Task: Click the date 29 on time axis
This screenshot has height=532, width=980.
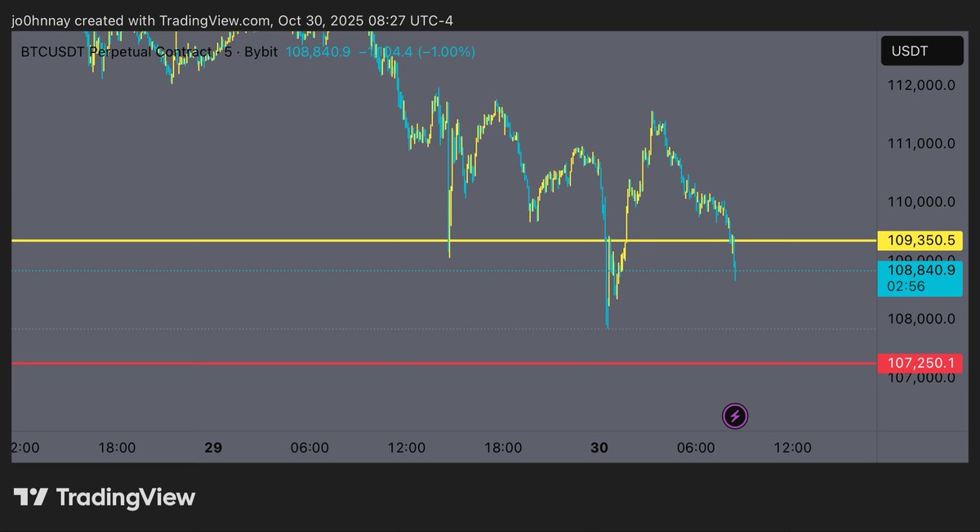Action: pos(213,448)
